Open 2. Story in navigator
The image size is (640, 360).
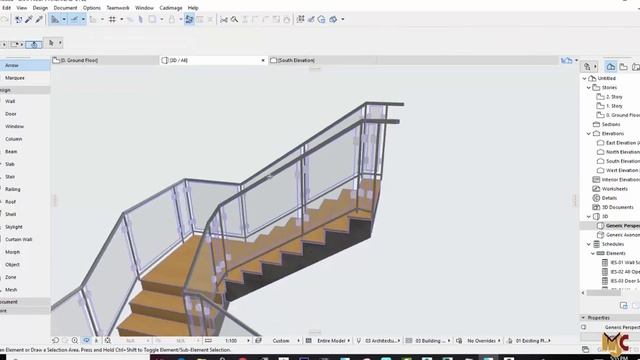pyautogui.click(x=614, y=97)
